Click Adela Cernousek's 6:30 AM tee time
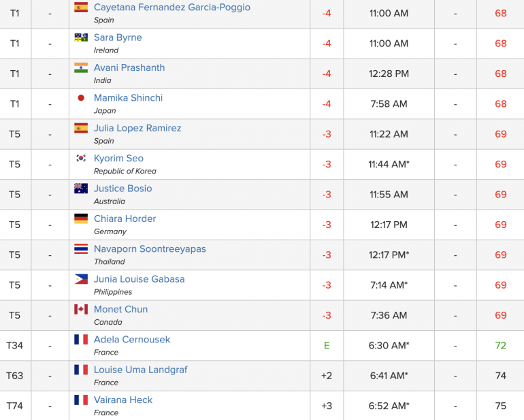This screenshot has width=524, height=420. (389, 345)
